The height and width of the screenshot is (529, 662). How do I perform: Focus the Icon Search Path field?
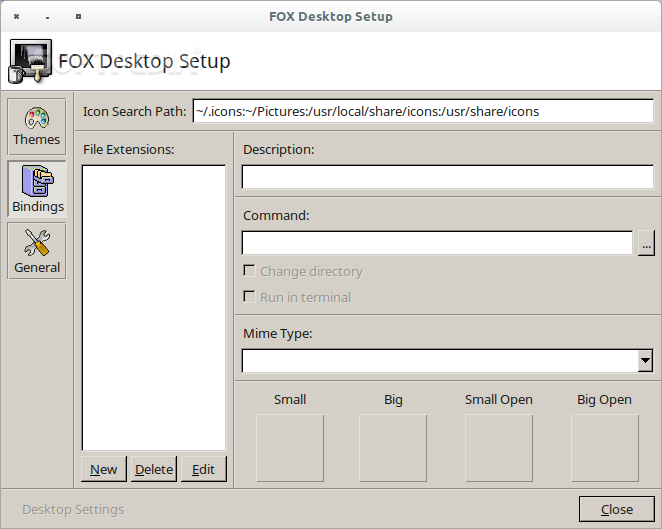[x=423, y=111]
